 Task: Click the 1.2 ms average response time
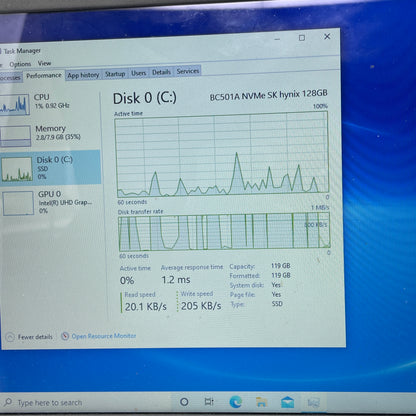coord(176,280)
